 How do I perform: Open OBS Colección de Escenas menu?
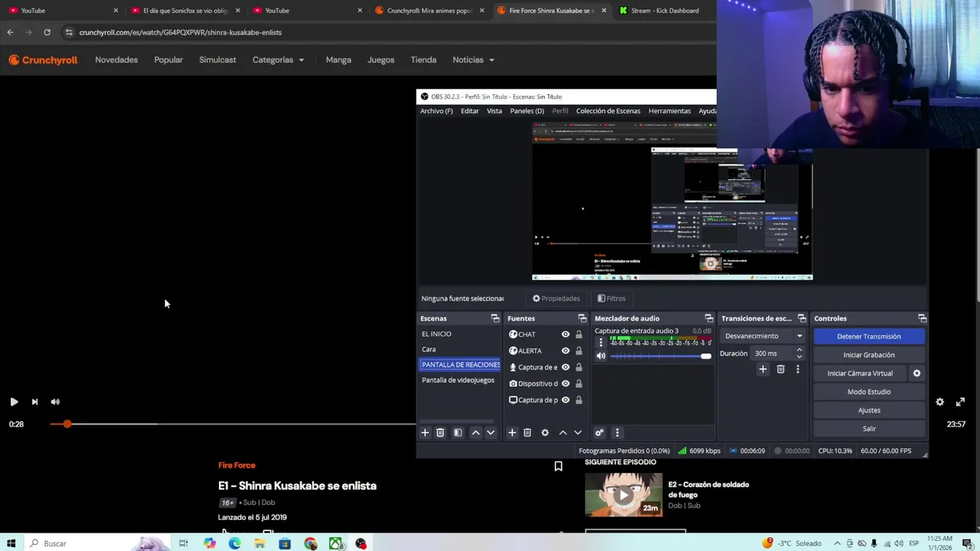coord(608,111)
